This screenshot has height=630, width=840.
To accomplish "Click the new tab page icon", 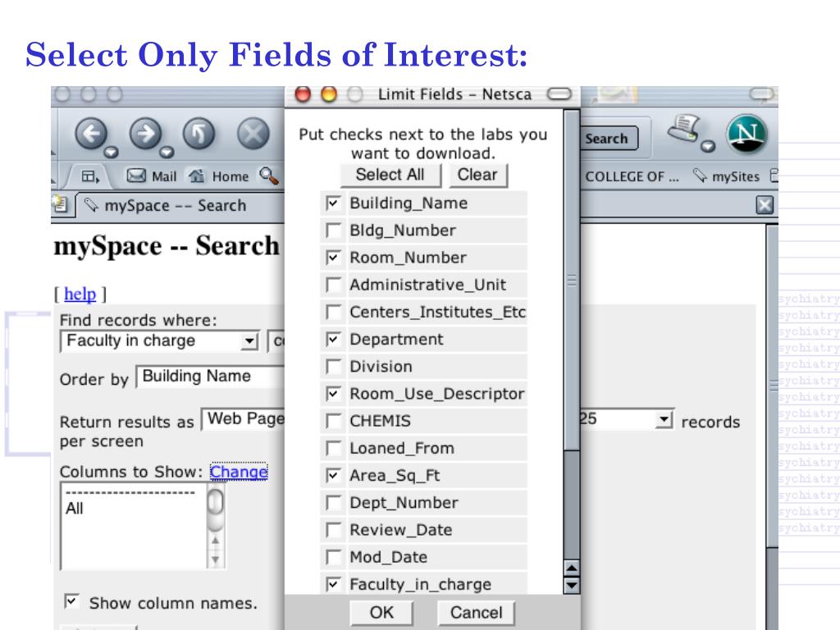I will [59, 203].
